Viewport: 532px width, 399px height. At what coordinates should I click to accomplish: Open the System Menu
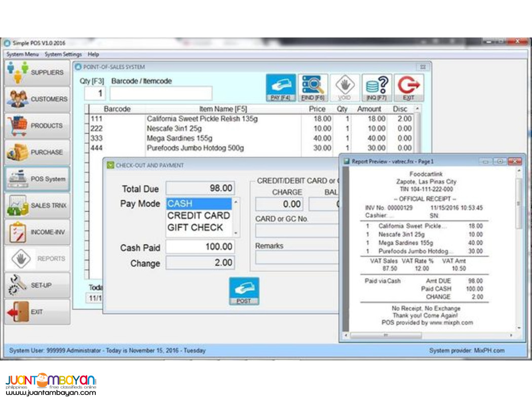click(x=22, y=54)
